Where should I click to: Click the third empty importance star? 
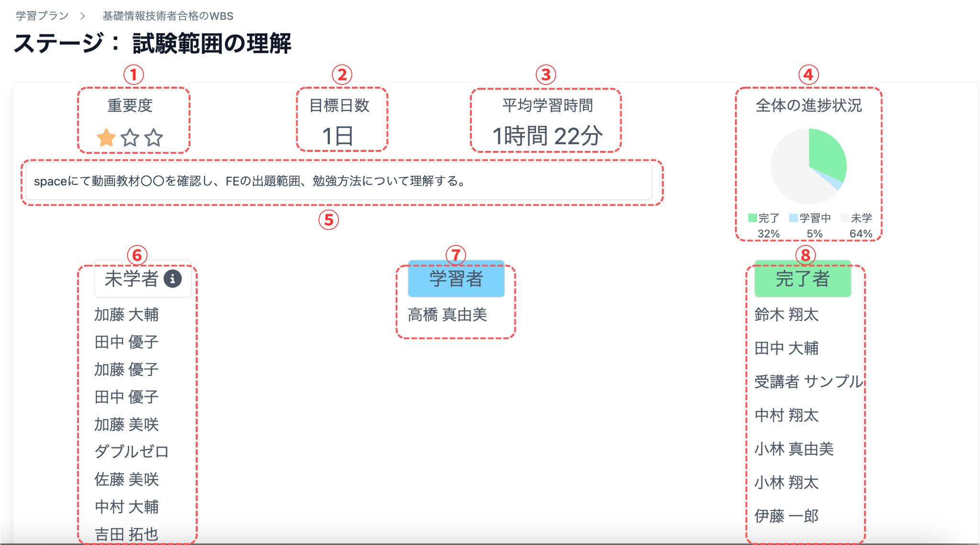(154, 138)
